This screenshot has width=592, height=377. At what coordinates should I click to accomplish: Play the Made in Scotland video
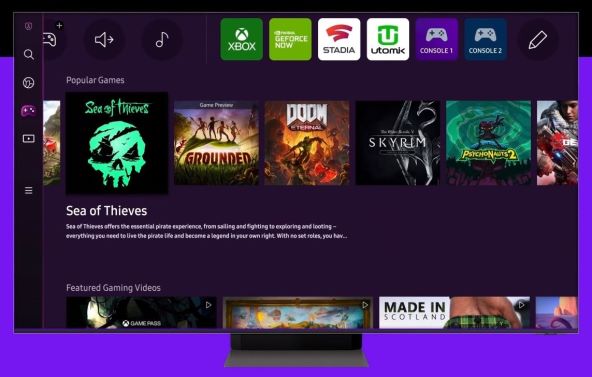coord(454,312)
